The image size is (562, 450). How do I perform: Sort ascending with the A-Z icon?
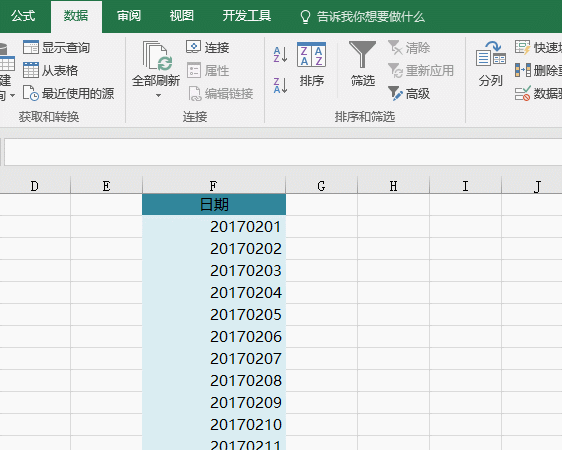tap(280, 54)
